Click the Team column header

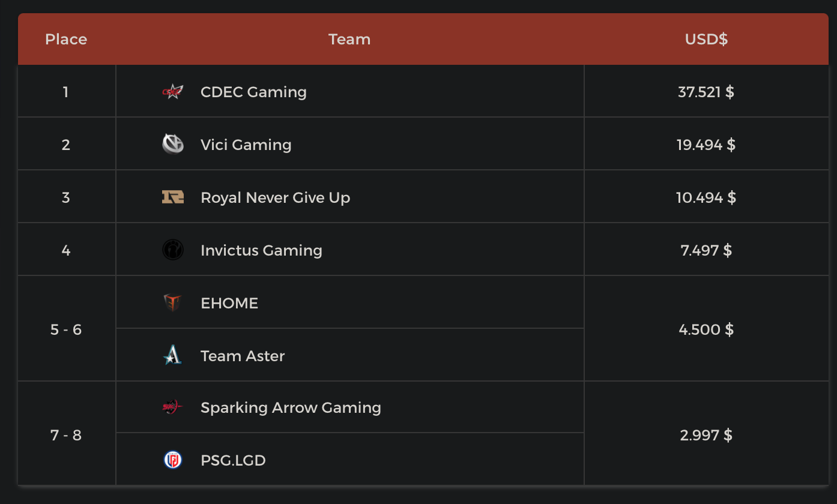(349, 39)
